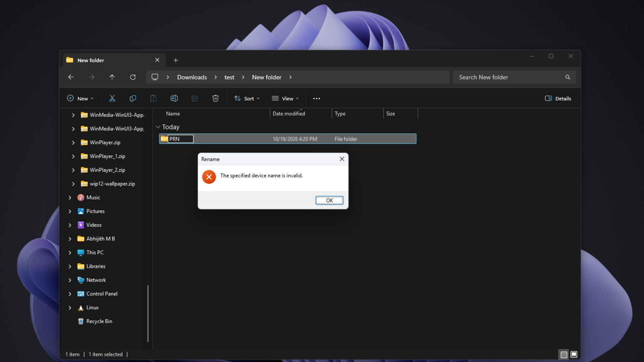Open the Music folder in sidebar
644x362 pixels.
[93, 197]
